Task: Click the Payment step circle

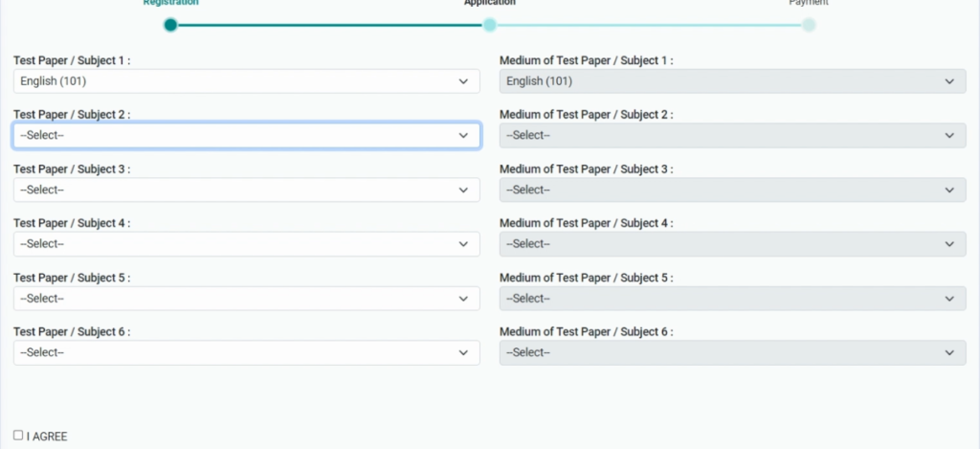Action: (809, 25)
